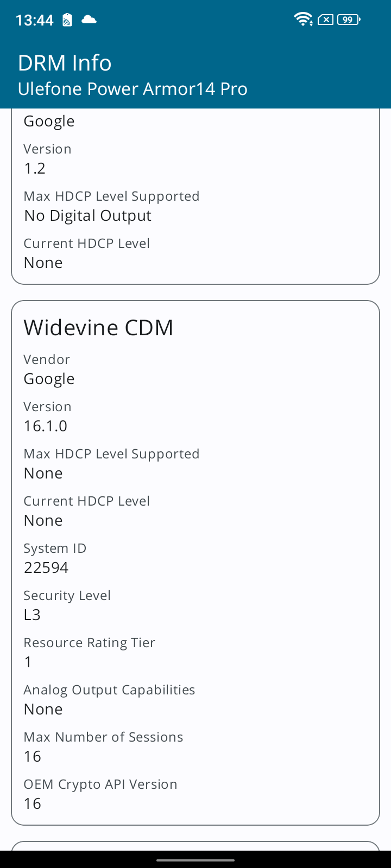Tap the 13:44 clock in status bar
391x868 pixels.
point(35,20)
